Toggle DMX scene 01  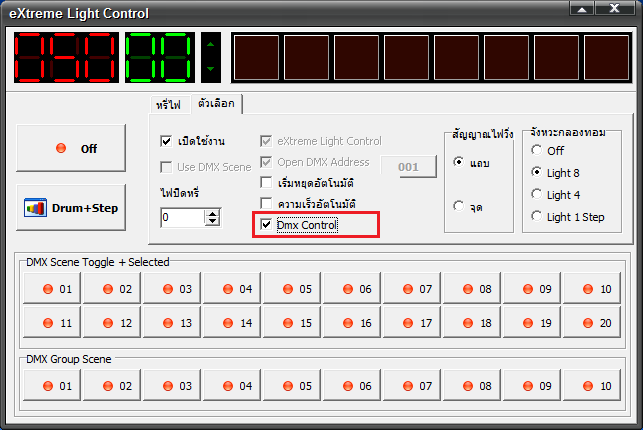click(x=52, y=289)
